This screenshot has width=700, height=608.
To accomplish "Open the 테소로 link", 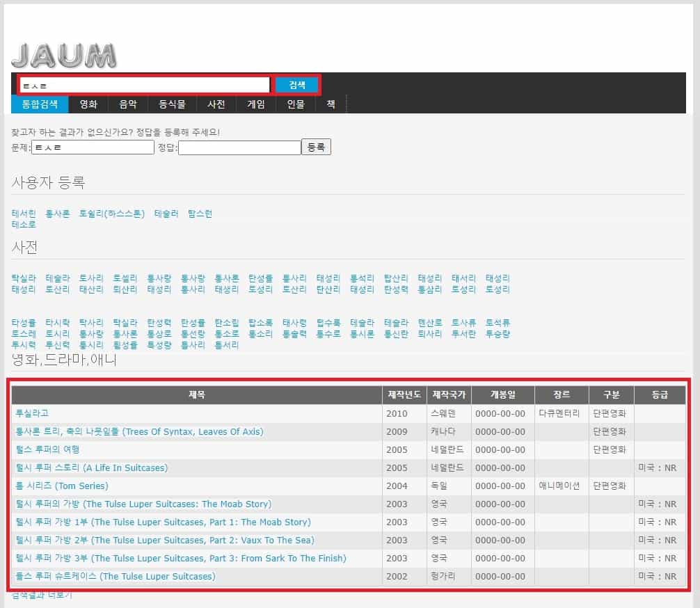I will [24, 225].
